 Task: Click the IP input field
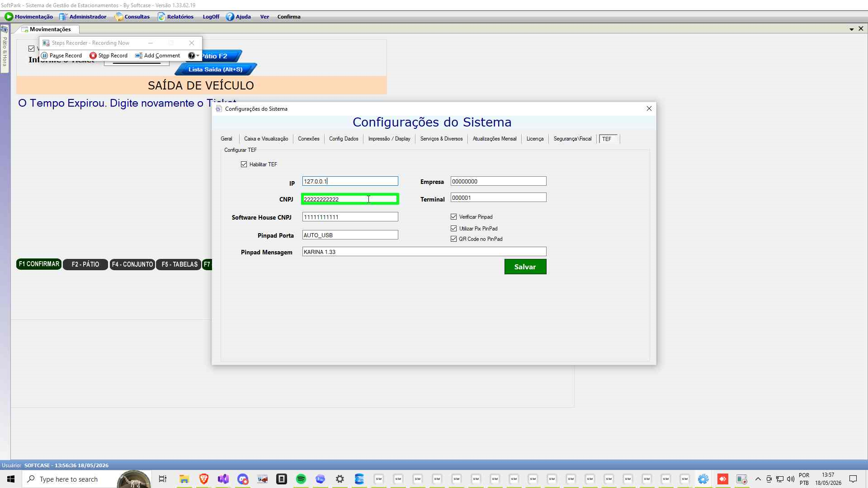click(350, 181)
